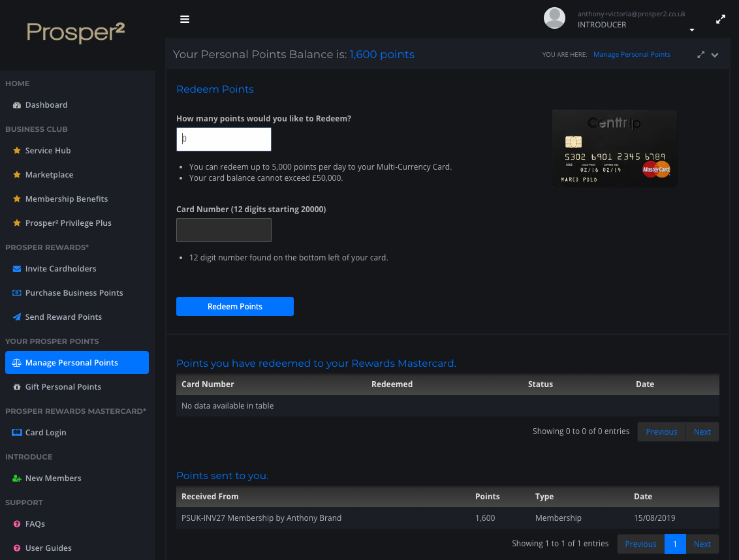739x560 pixels.
Task: Sort by Status column header
Action: coord(540,384)
